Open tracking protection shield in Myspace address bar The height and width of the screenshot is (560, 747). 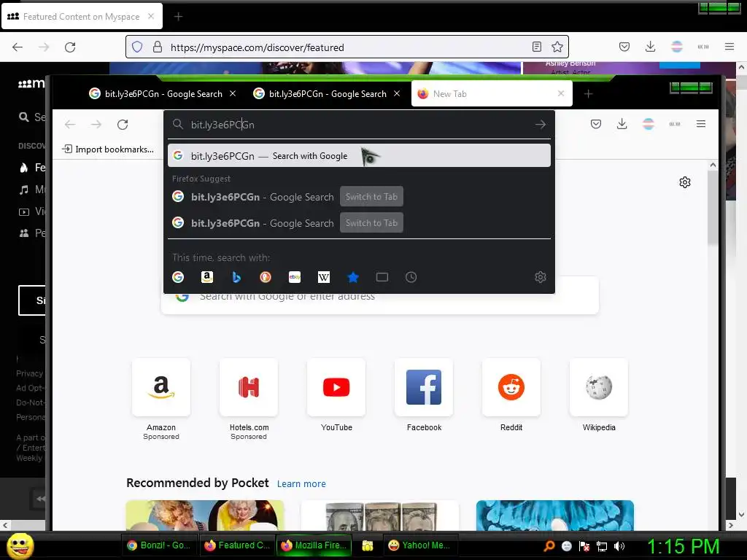pos(137,47)
